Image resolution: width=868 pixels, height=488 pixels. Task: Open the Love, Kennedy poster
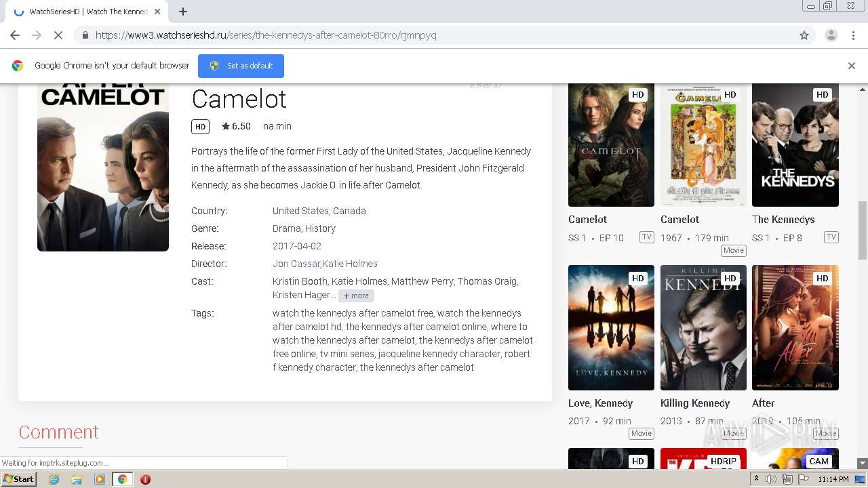tap(611, 327)
